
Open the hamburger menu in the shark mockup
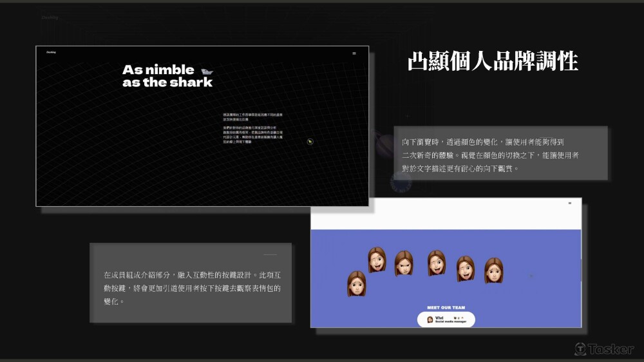pyautogui.click(x=354, y=53)
